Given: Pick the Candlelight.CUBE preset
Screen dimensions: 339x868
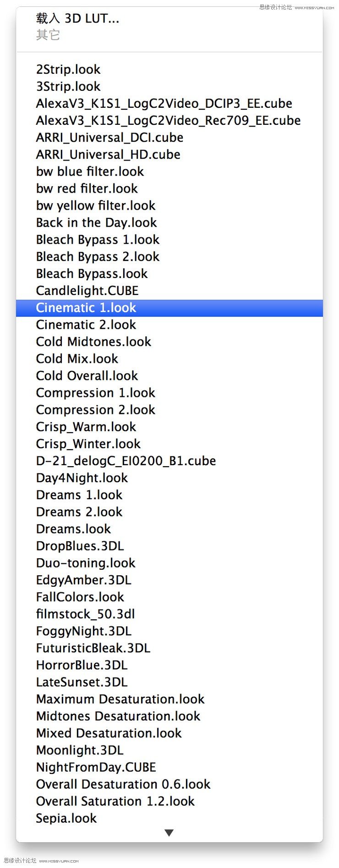Looking at the screenshot, I should click(x=87, y=290).
